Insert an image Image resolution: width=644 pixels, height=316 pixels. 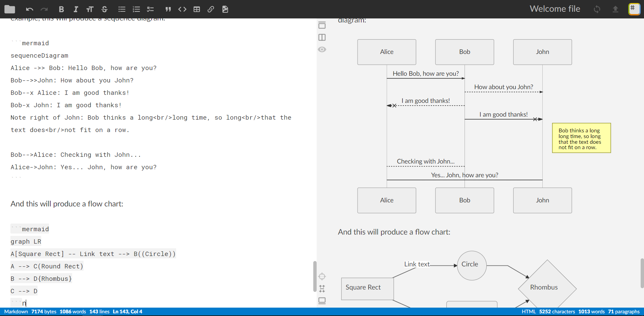(225, 9)
